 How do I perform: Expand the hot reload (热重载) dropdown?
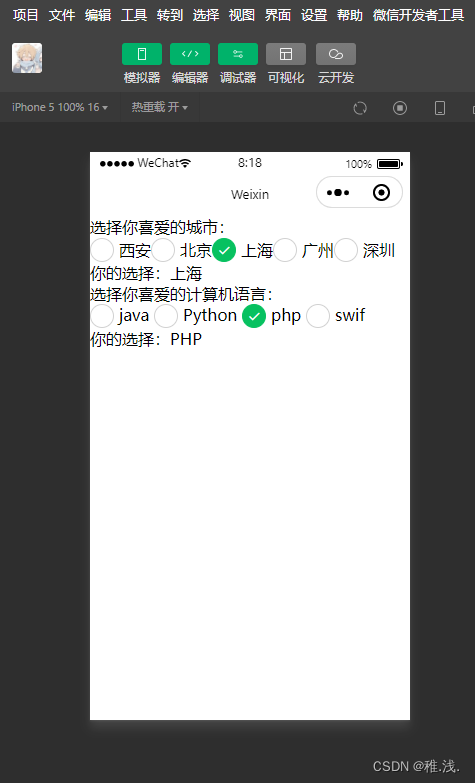[x=159, y=107]
